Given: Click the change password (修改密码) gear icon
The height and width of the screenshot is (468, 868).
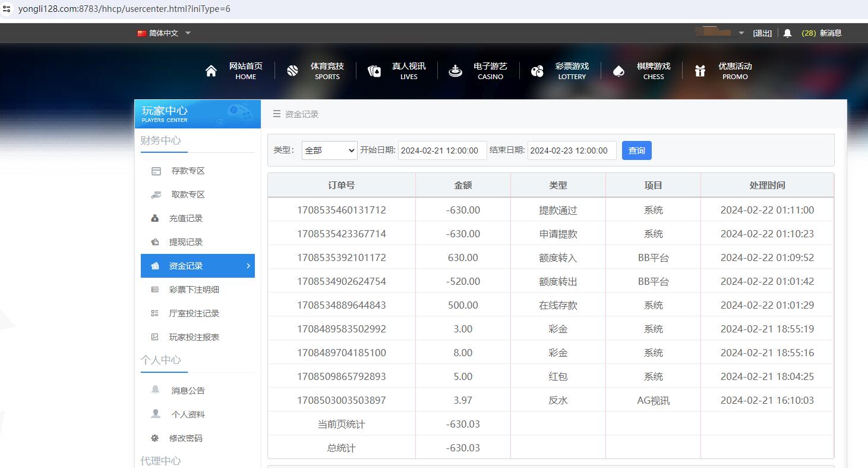Looking at the screenshot, I should tap(155, 438).
